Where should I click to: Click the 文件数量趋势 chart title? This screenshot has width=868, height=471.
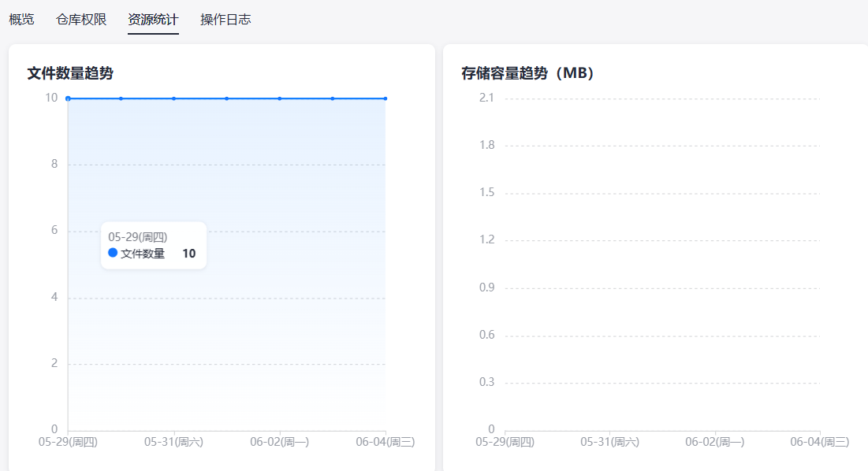tap(70, 73)
